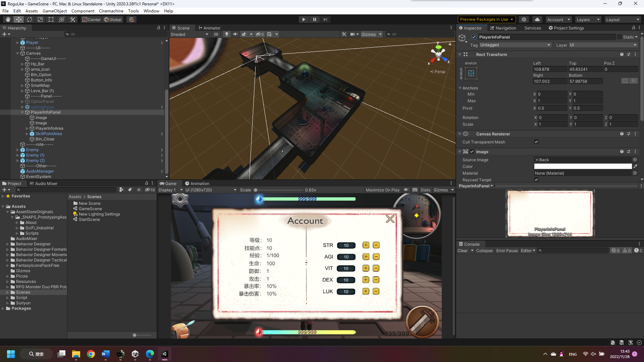Open Chrome from the taskbar

pos(91,354)
